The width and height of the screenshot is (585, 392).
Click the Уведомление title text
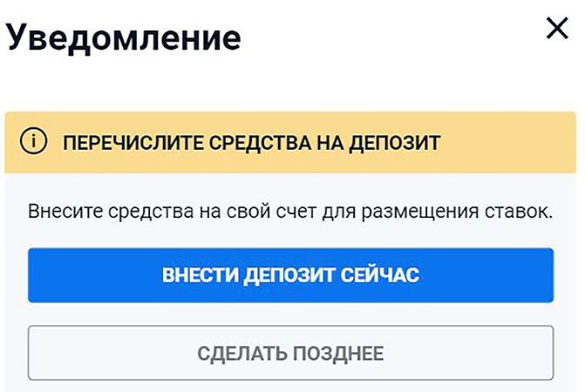coord(123,37)
